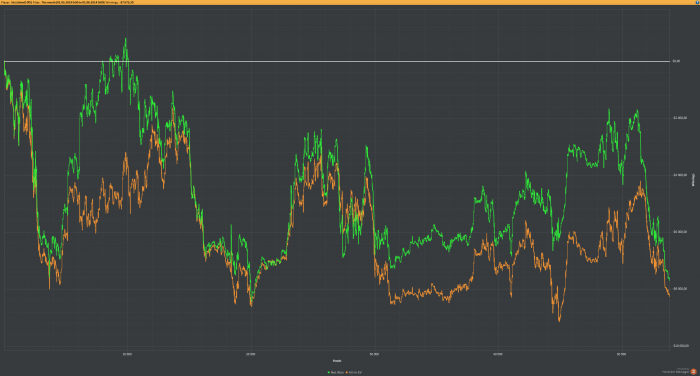Click the Holdem Manager 2 logo badge
The height and width of the screenshot is (376, 700).
point(693,371)
